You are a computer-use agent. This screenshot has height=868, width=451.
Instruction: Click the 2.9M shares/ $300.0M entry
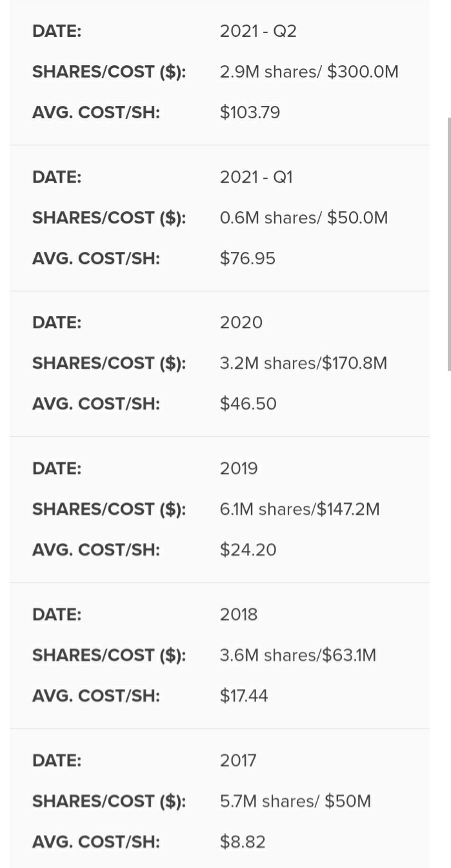click(309, 72)
